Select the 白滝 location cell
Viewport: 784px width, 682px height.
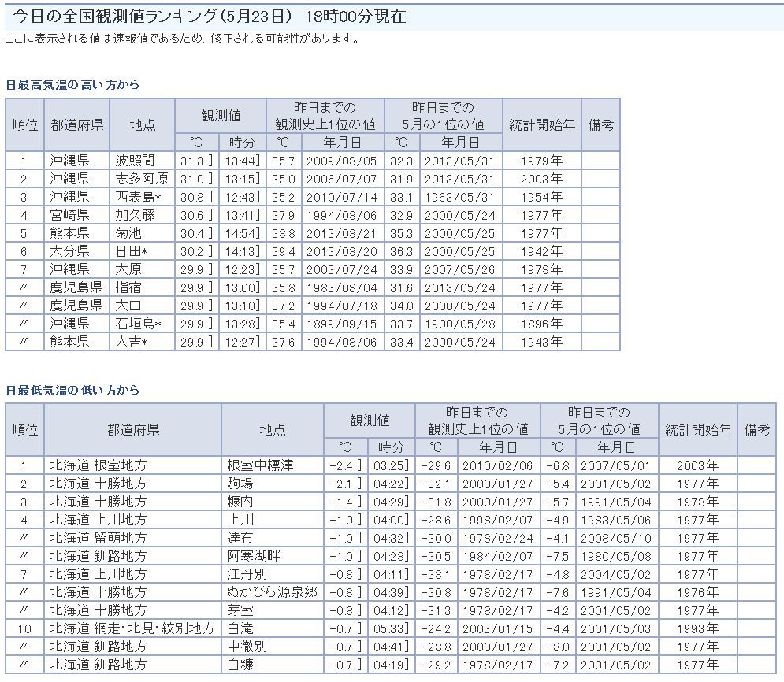(x=240, y=628)
